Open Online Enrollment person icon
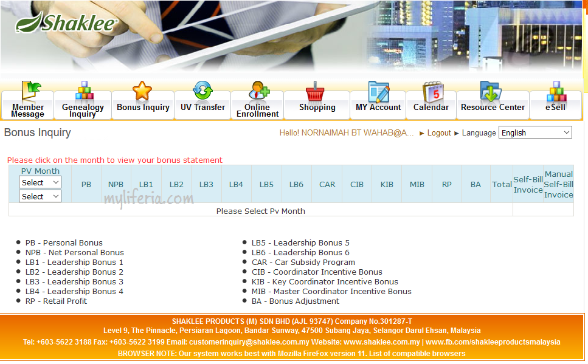This screenshot has width=588, height=364. pyautogui.click(x=259, y=91)
